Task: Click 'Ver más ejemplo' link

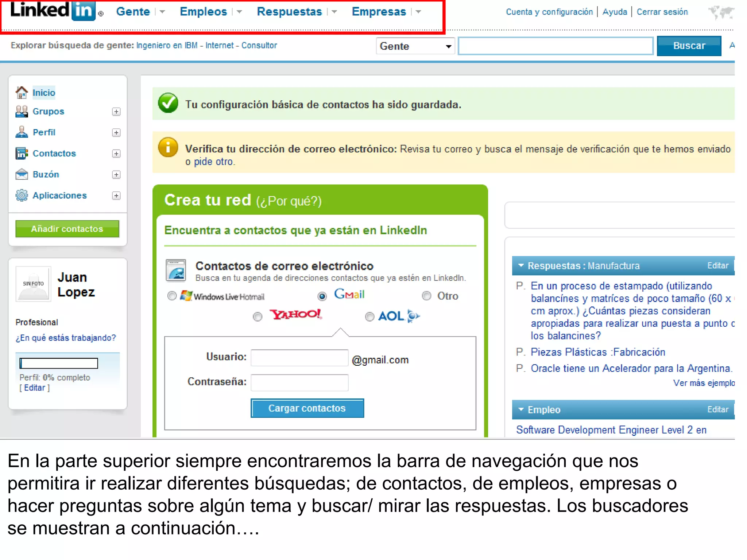Action: pos(704,383)
